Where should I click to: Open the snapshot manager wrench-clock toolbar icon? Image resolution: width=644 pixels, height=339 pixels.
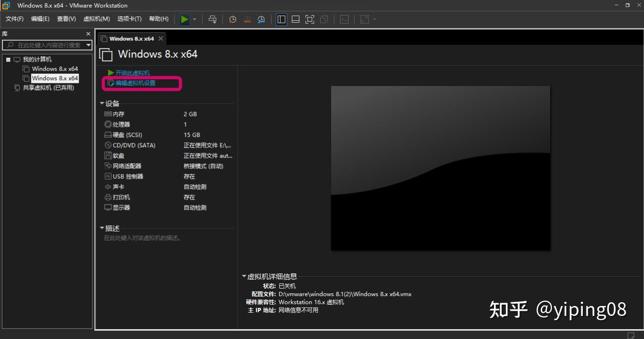pos(261,19)
